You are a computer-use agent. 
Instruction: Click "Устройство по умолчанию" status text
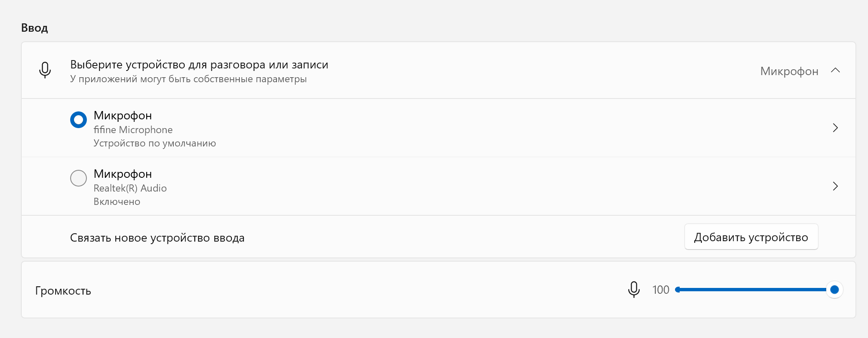pos(155,143)
